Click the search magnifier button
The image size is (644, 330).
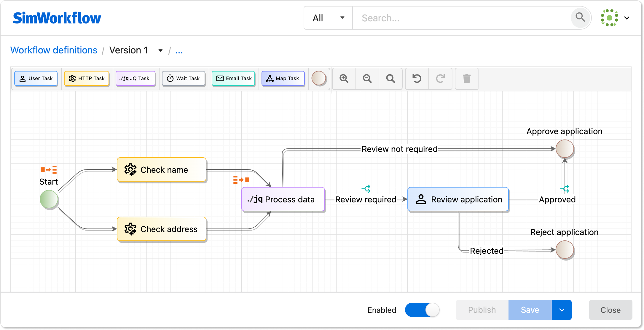tap(580, 18)
